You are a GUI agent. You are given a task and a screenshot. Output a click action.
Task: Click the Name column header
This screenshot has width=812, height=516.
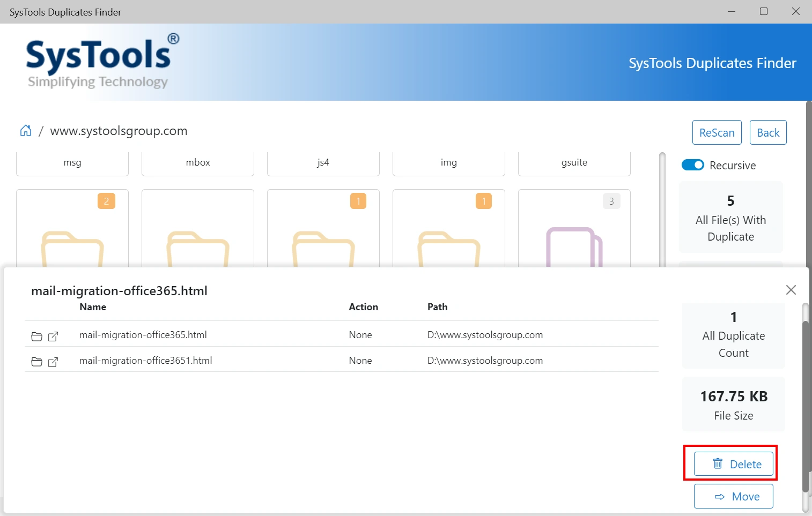coord(93,307)
